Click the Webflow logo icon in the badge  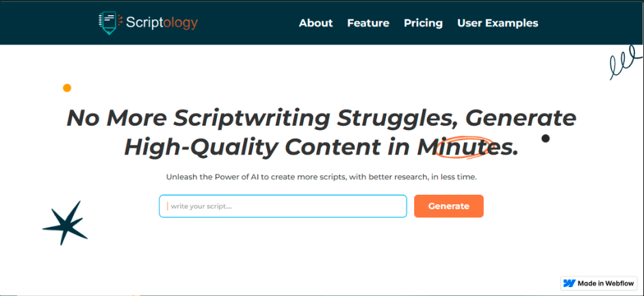pos(569,283)
